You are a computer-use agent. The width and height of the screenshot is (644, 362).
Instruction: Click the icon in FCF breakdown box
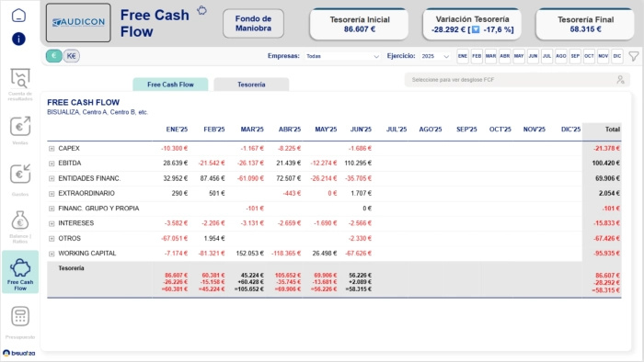click(620, 80)
